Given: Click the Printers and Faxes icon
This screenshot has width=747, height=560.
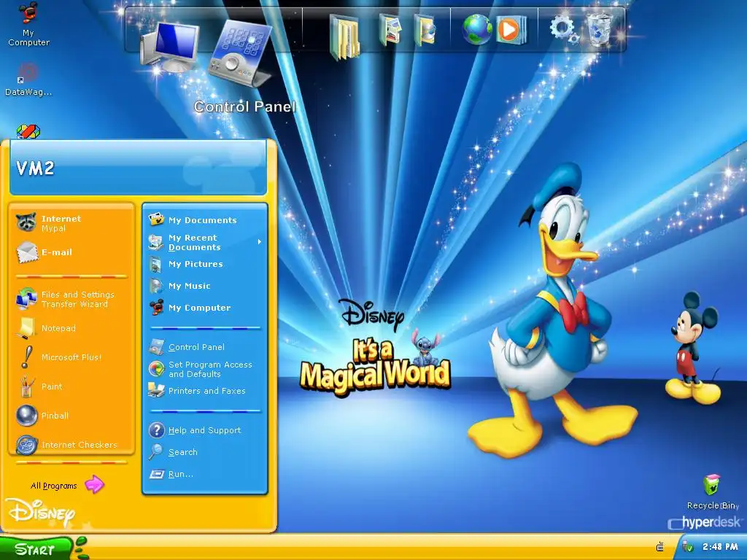Looking at the screenshot, I should [x=156, y=391].
